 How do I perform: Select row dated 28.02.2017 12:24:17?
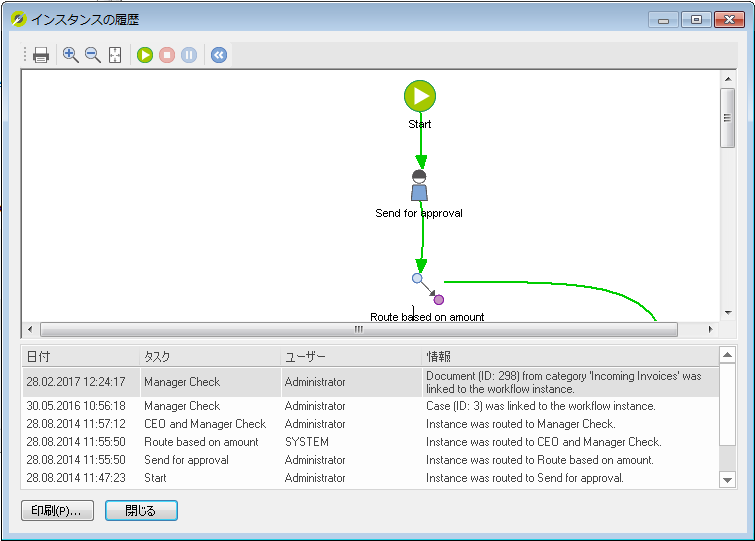pos(370,382)
